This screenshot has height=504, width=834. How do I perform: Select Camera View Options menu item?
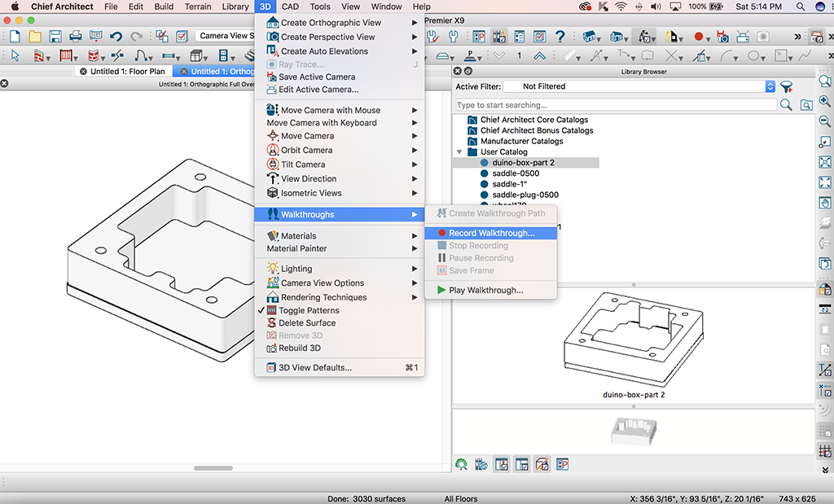pos(340,283)
